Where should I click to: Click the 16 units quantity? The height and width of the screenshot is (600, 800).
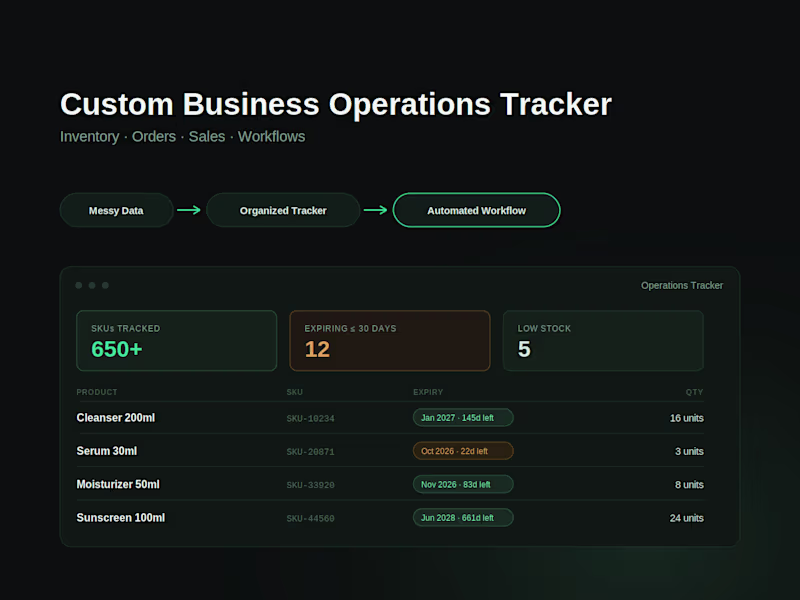(x=687, y=418)
